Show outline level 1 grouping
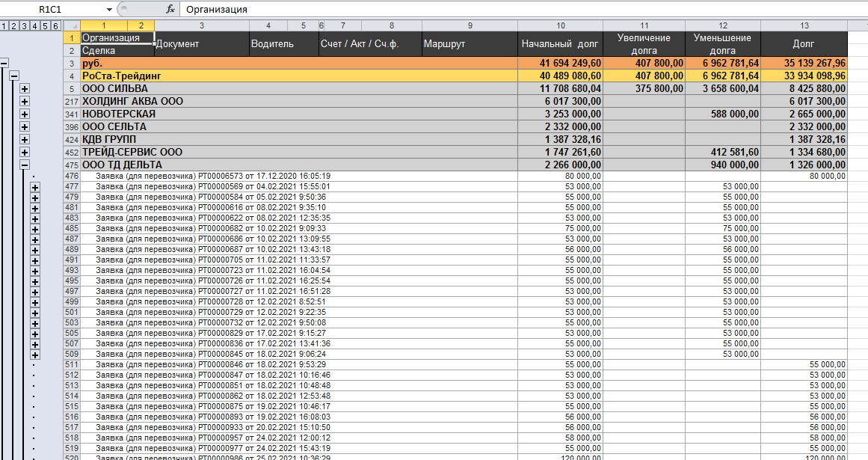Screen dimensions: 868x460 click(4, 26)
